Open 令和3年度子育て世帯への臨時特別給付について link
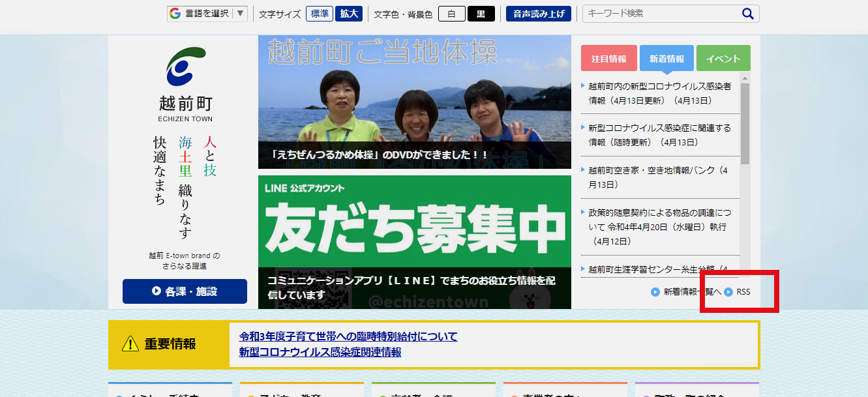 pos(348,336)
